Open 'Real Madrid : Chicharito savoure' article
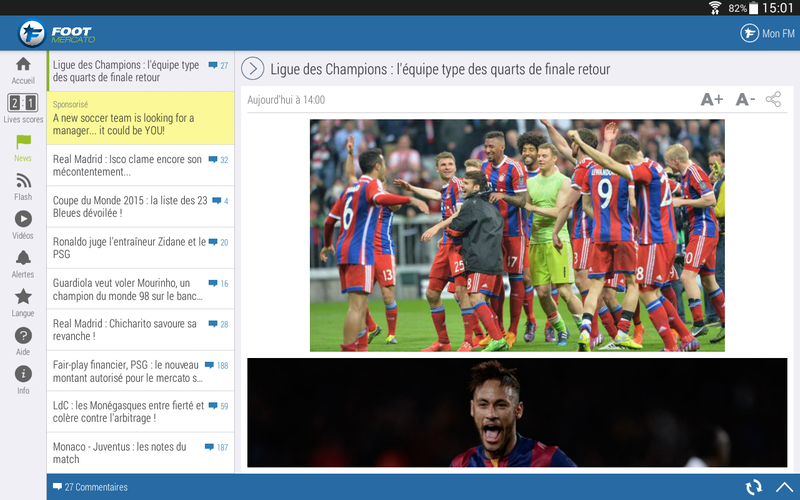The image size is (800, 500). point(141,330)
